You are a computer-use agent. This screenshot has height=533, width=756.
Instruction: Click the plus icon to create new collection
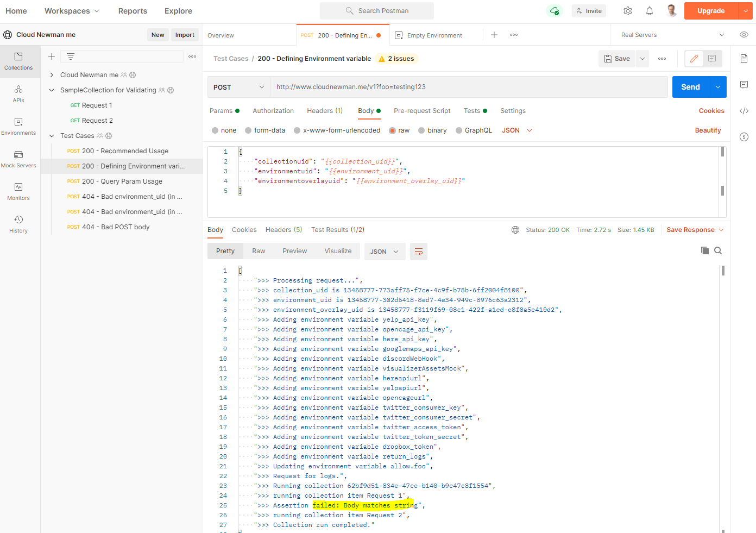(52, 57)
